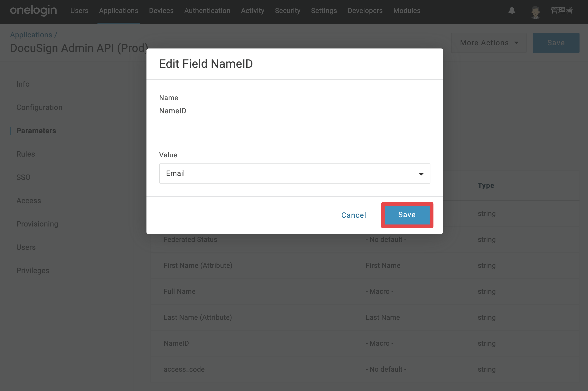The height and width of the screenshot is (391, 588).
Task: Click the access_code parameter row
Action: [x=365, y=369]
